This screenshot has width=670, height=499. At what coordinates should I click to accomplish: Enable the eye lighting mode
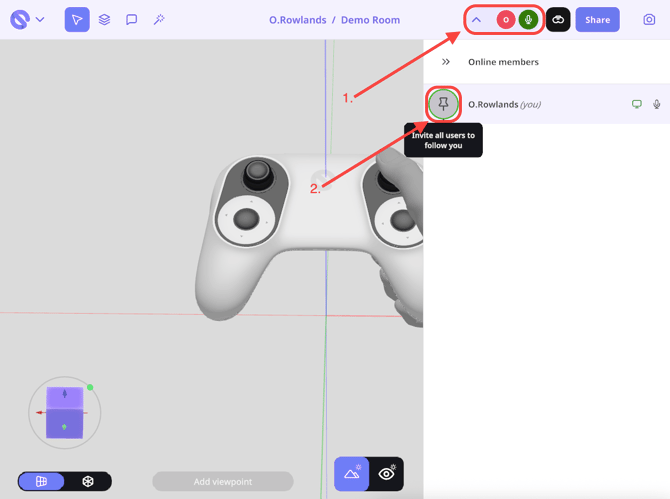(x=386, y=474)
